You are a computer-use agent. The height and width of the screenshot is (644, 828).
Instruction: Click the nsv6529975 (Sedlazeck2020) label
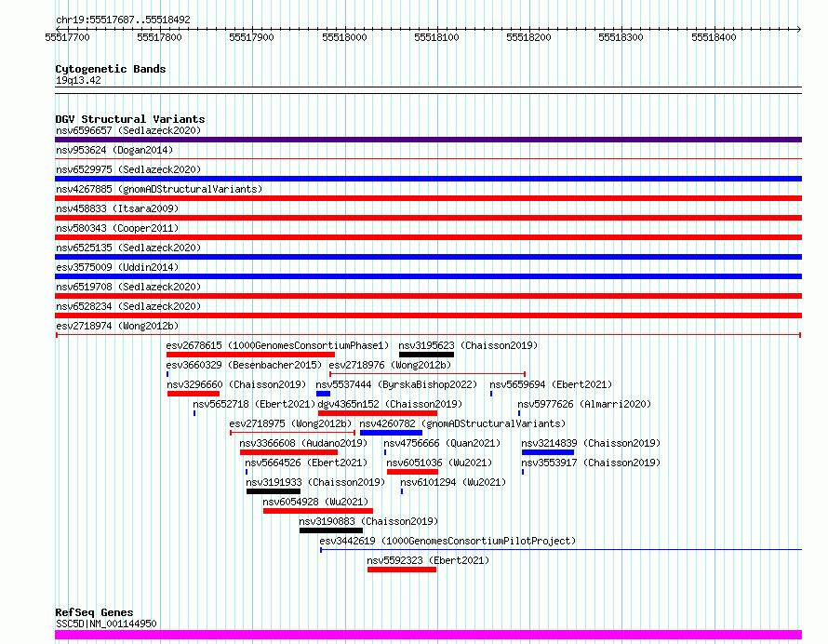(128, 169)
